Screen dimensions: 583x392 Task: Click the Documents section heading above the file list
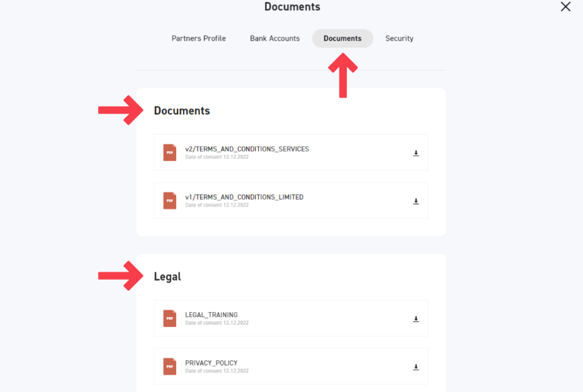[x=182, y=111]
